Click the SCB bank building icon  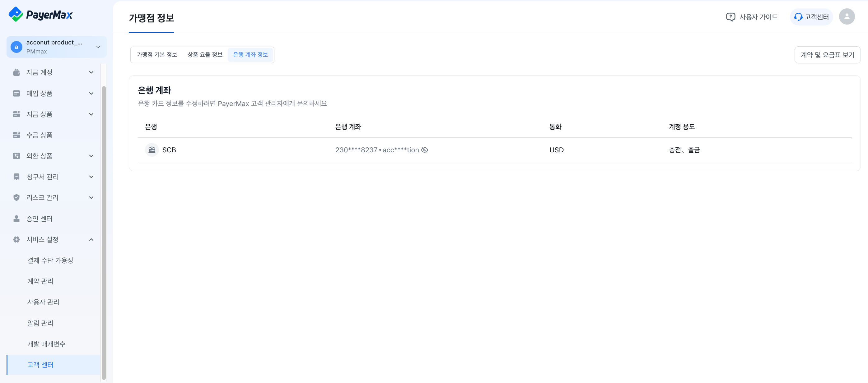coord(152,150)
